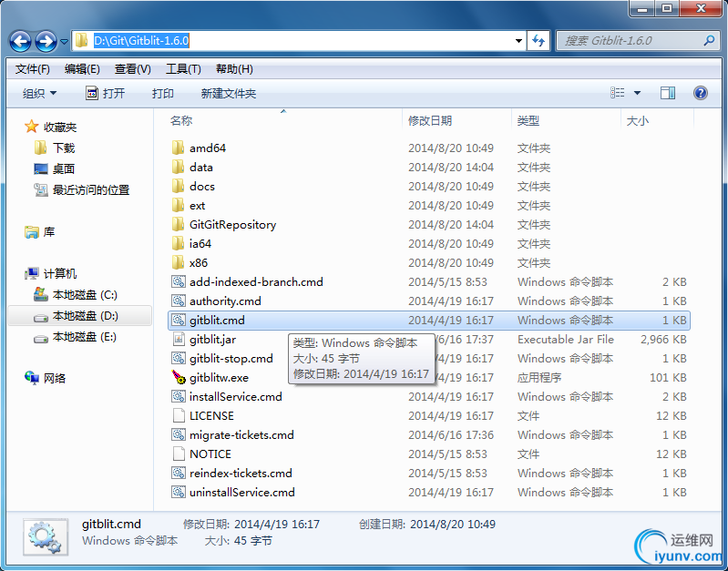Click the gitblit.cmd script icon
728x571 pixels.
[179, 320]
